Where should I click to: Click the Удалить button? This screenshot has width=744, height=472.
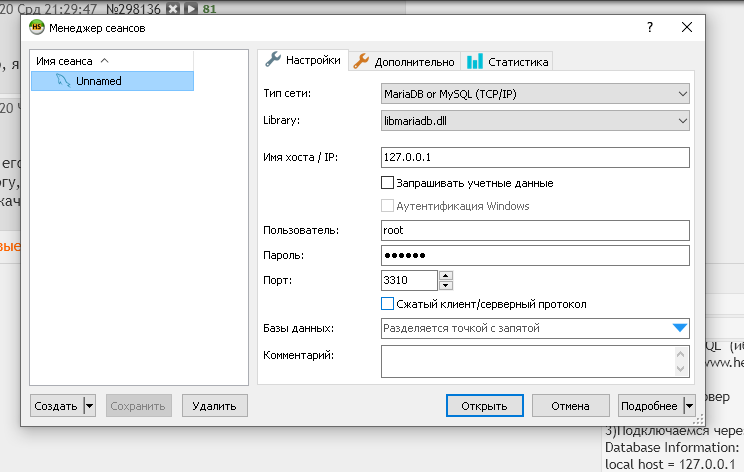point(214,406)
